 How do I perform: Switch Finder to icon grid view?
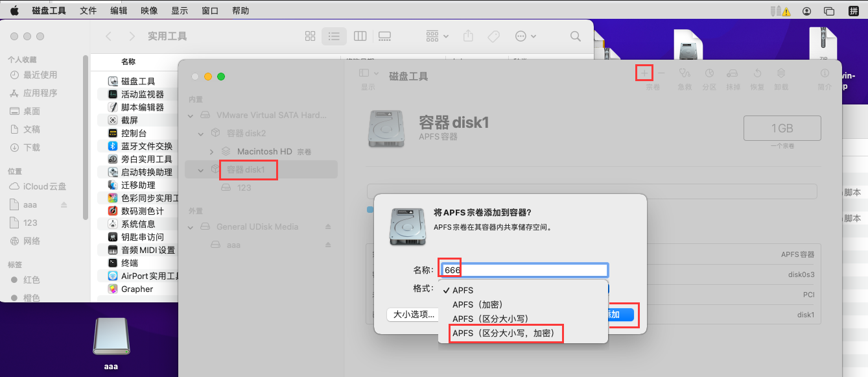coord(310,36)
